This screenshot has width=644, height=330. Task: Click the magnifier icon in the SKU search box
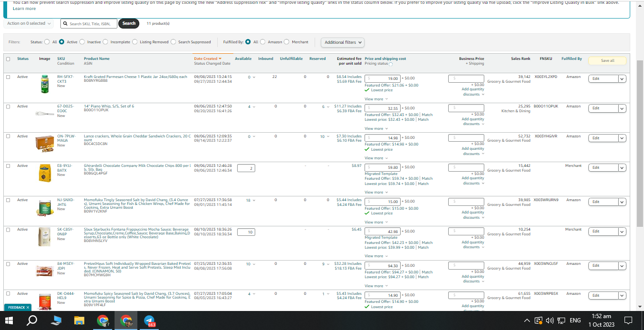(66, 23)
